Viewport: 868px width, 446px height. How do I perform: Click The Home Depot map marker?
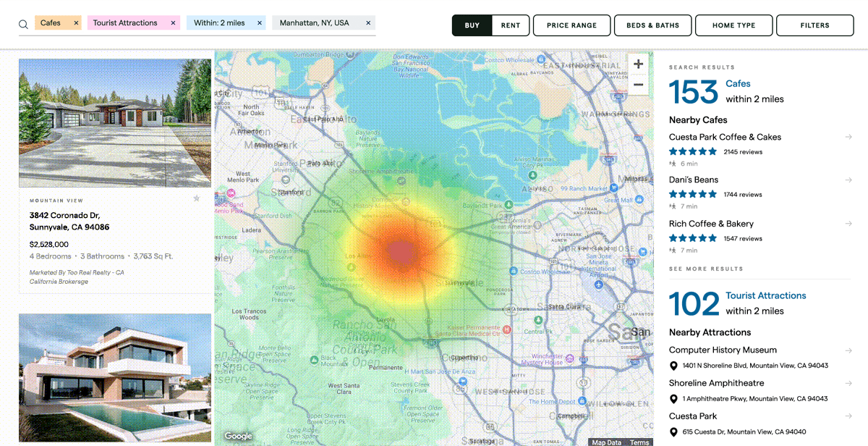coord(582,400)
